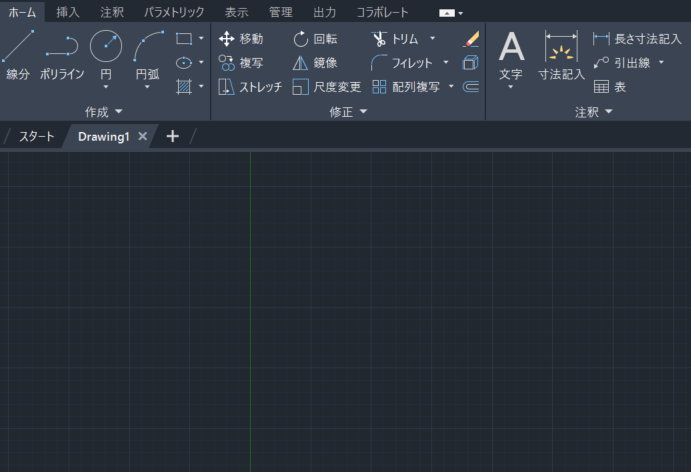Select the ストレッチ (Stretch) tool
691x472 pixels.
[250, 87]
